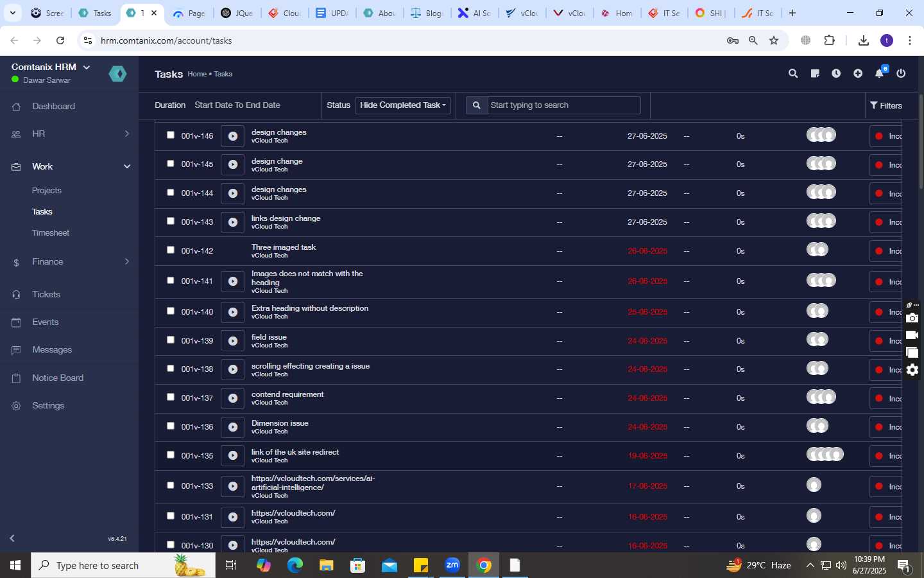Start timer for task 001v-139
The height and width of the screenshot is (578, 924).
tap(232, 341)
